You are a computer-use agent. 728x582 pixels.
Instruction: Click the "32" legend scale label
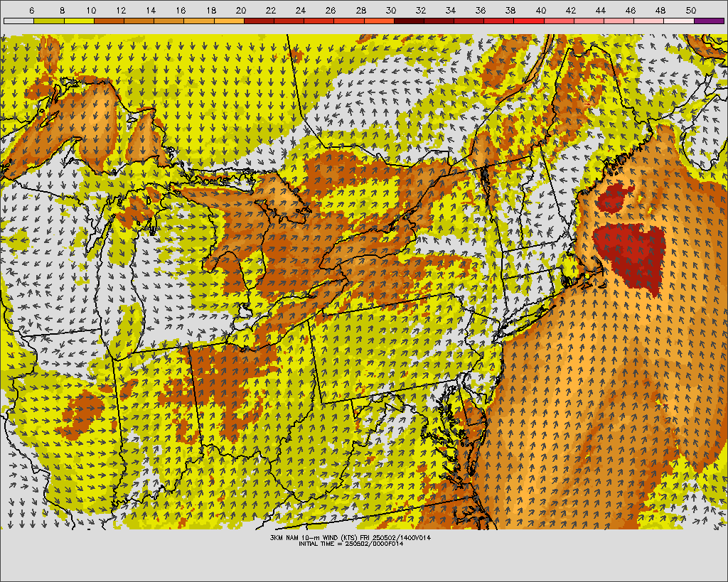[x=421, y=10]
